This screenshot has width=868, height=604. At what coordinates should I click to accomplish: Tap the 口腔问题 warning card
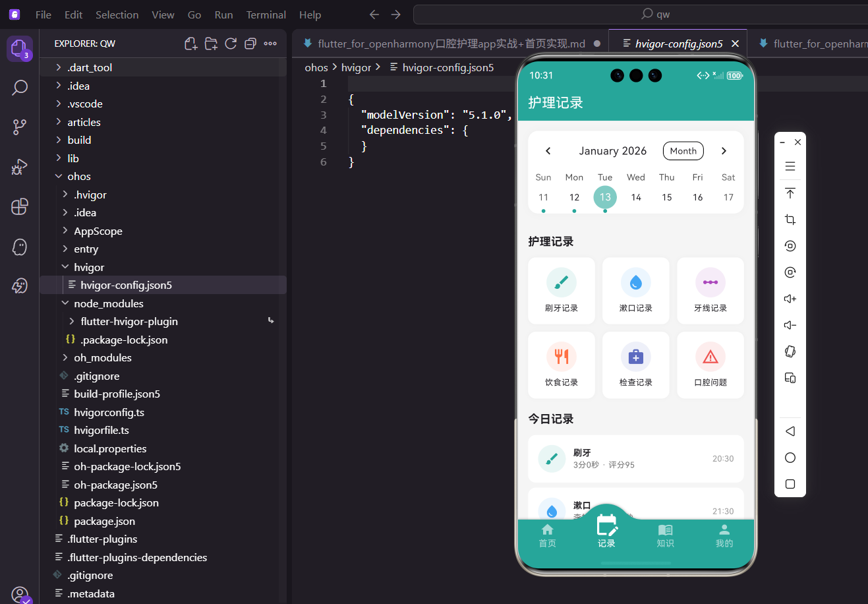pos(710,365)
